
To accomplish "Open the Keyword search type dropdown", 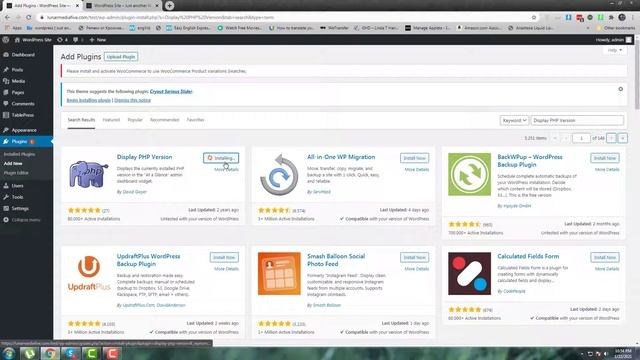I will pyautogui.click(x=514, y=120).
